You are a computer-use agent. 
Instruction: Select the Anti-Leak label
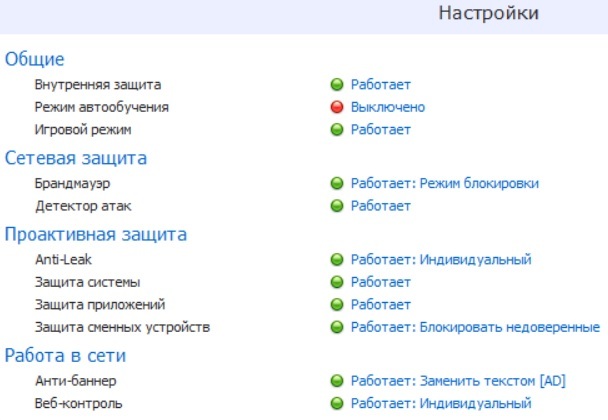[x=64, y=259]
